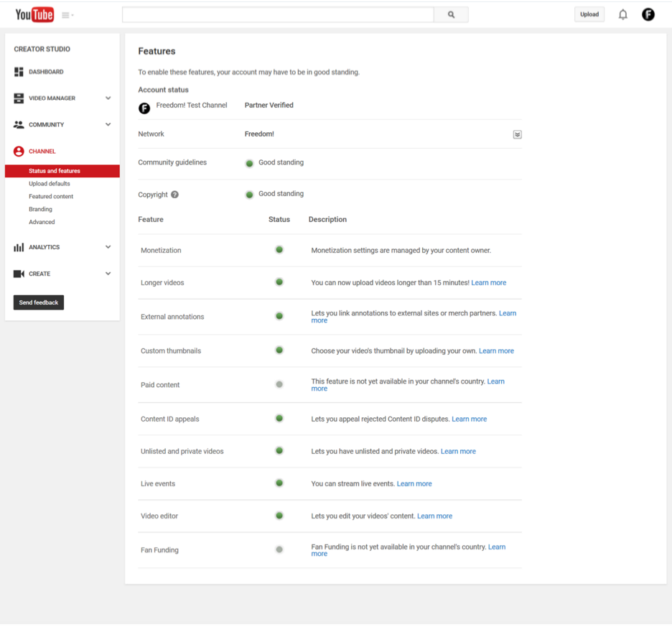The width and height of the screenshot is (672, 627).
Task: Click the Video editor status indicator
Action: [279, 516]
